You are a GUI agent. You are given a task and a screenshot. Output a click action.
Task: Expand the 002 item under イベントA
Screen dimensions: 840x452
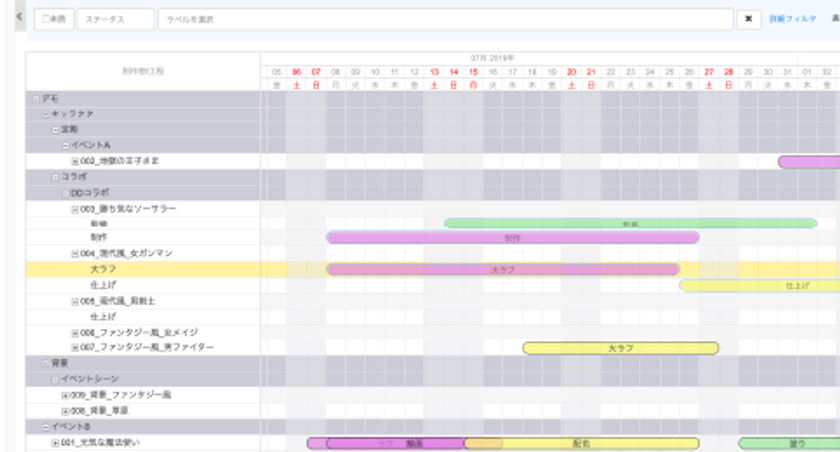(75, 161)
